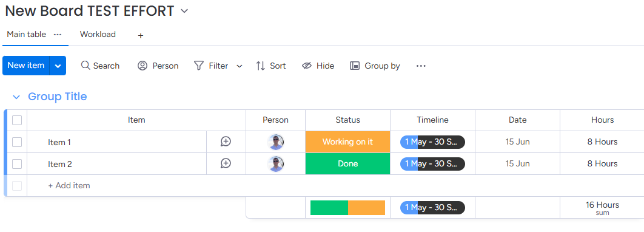644x232 pixels.
Task: Add a new board view with plus
Action: (141, 36)
